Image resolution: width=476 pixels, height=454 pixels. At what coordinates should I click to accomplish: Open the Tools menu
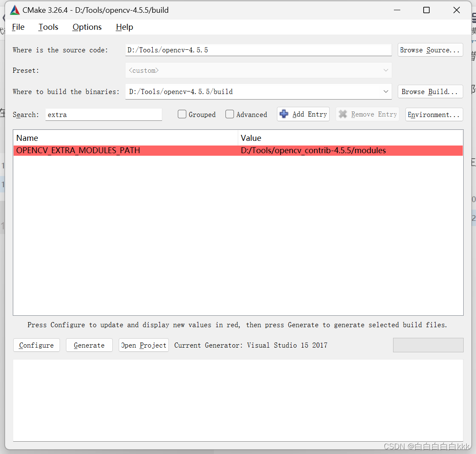click(48, 27)
